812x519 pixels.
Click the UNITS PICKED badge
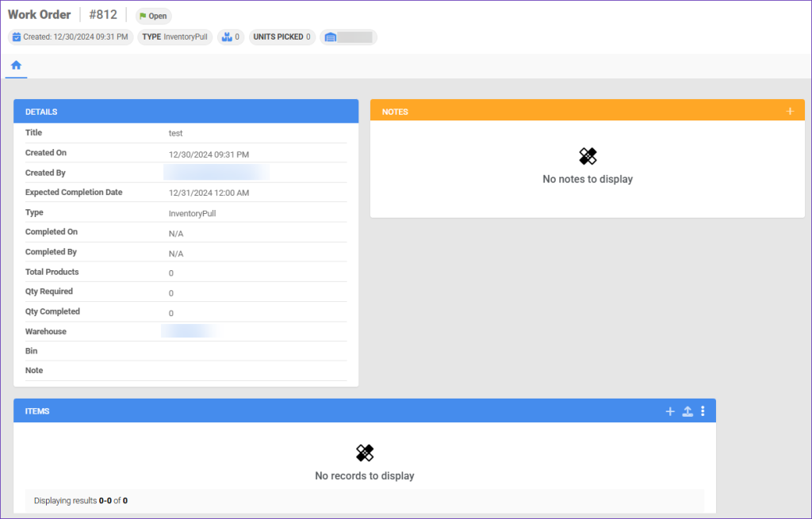[x=282, y=36]
